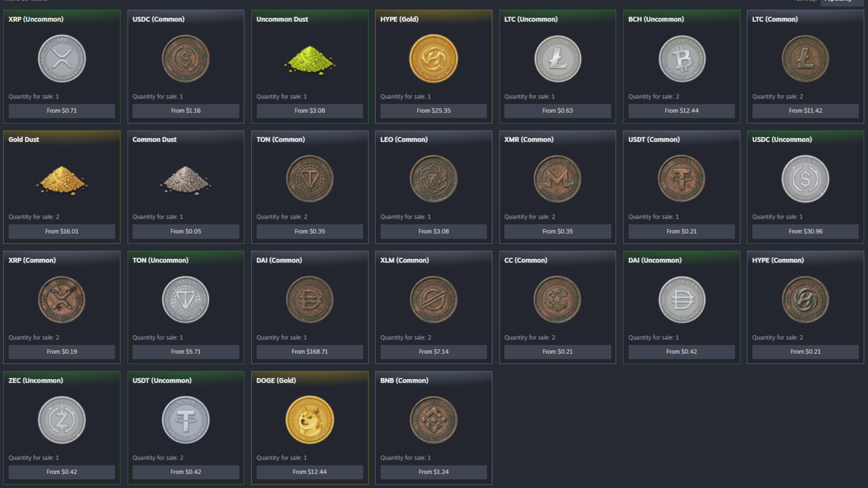Click the XMR (Common) Monero coin image
Screen dimensions: 868x488
click(x=557, y=179)
